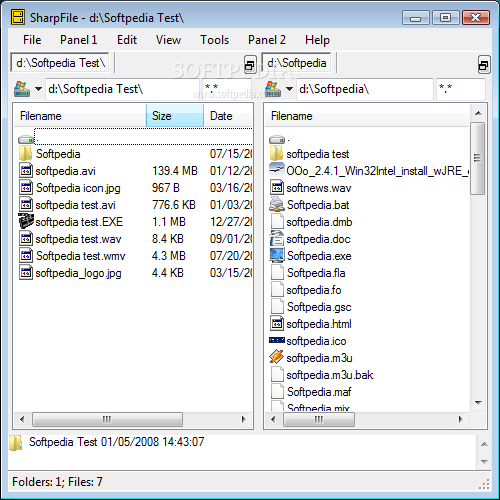Click the Softpedia folder icon
Image resolution: width=500 pixels, height=500 pixels.
point(25,154)
